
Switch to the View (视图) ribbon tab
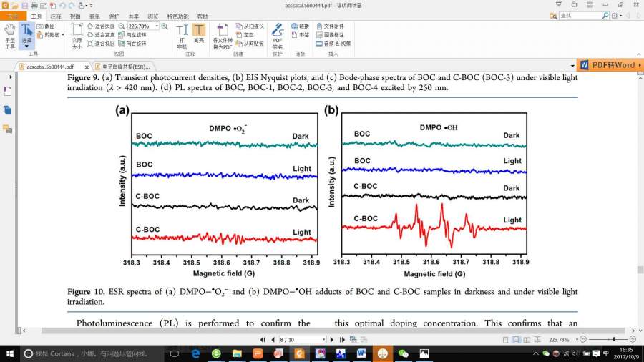[75, 16]
